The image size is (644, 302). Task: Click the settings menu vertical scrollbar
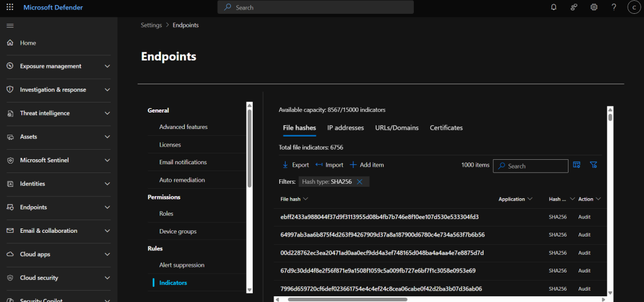(x=249, y=148)
